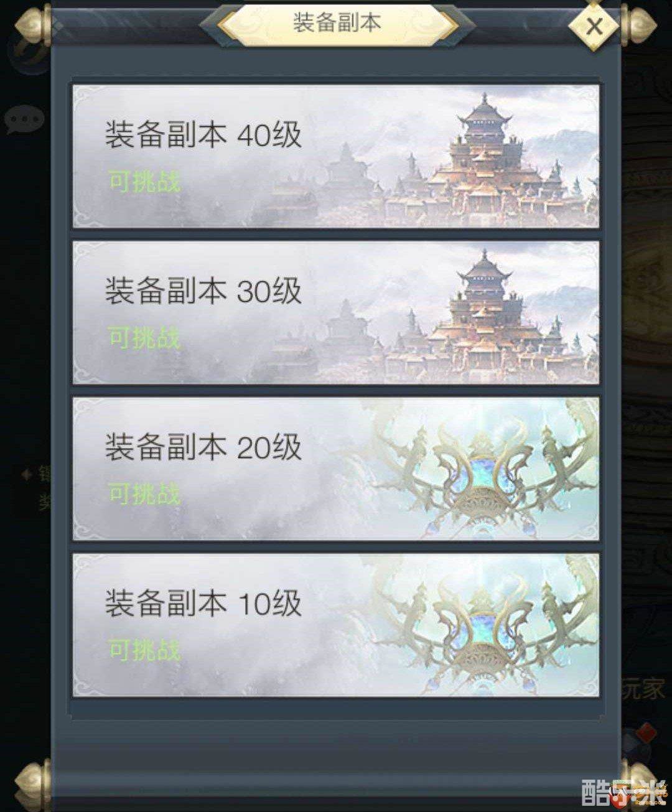Click the 装备副本 header title banner
This screenshot has width=672, height=812.
tap(337, 23)
